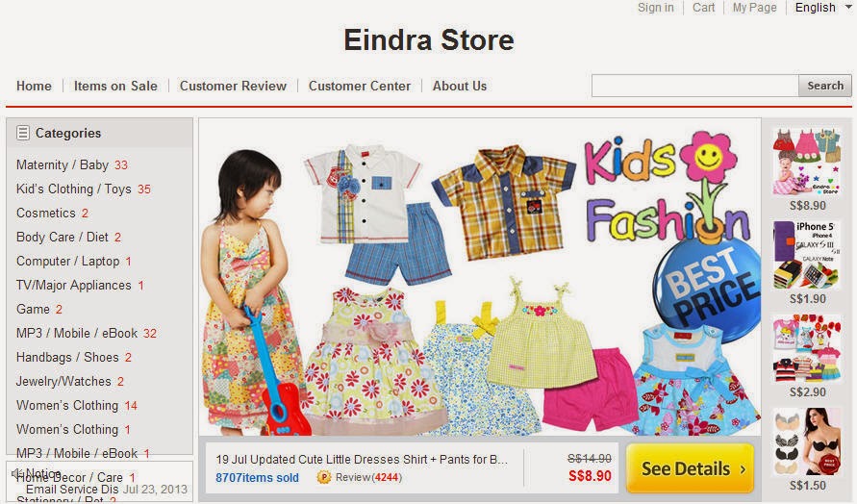Open the S$1.50 product thumbnail

click(807, 441)
